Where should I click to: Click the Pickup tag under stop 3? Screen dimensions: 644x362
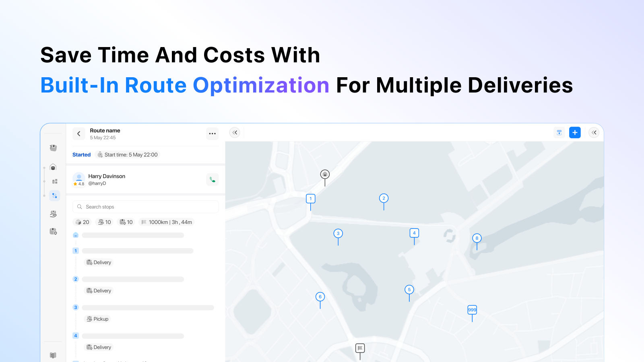[98, 319]
